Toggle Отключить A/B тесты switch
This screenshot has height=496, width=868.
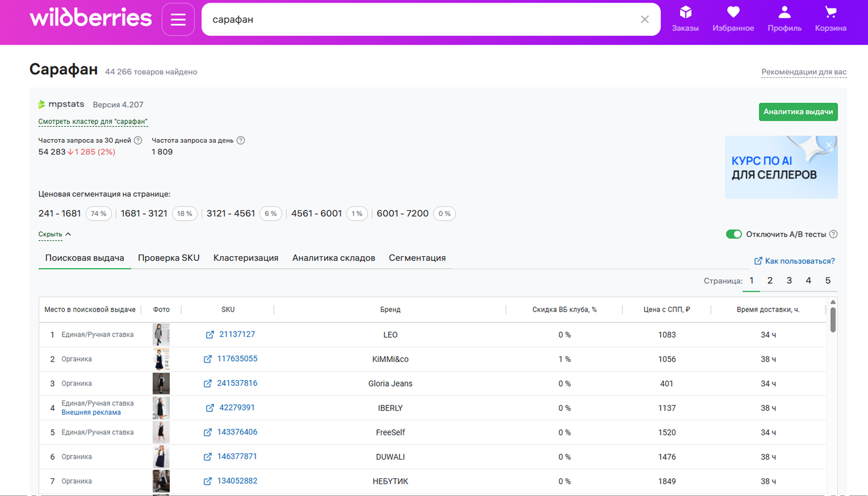point(733,234)
